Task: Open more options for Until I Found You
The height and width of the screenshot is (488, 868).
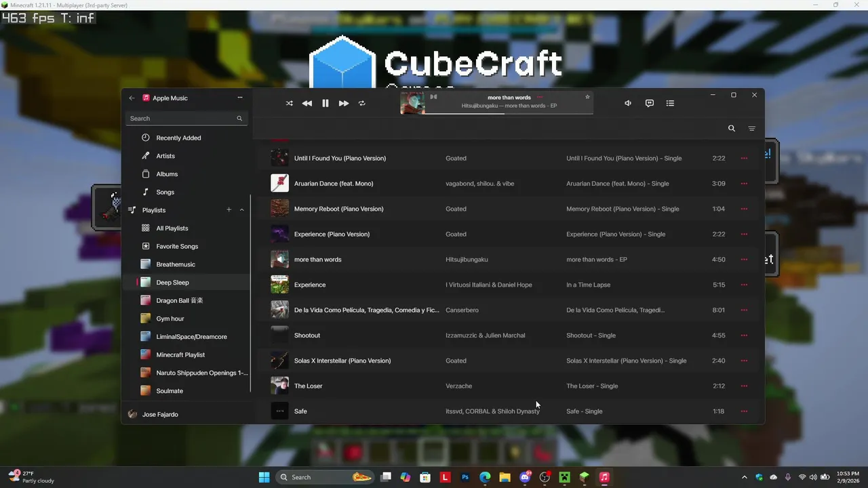Action: coord(744,158)
